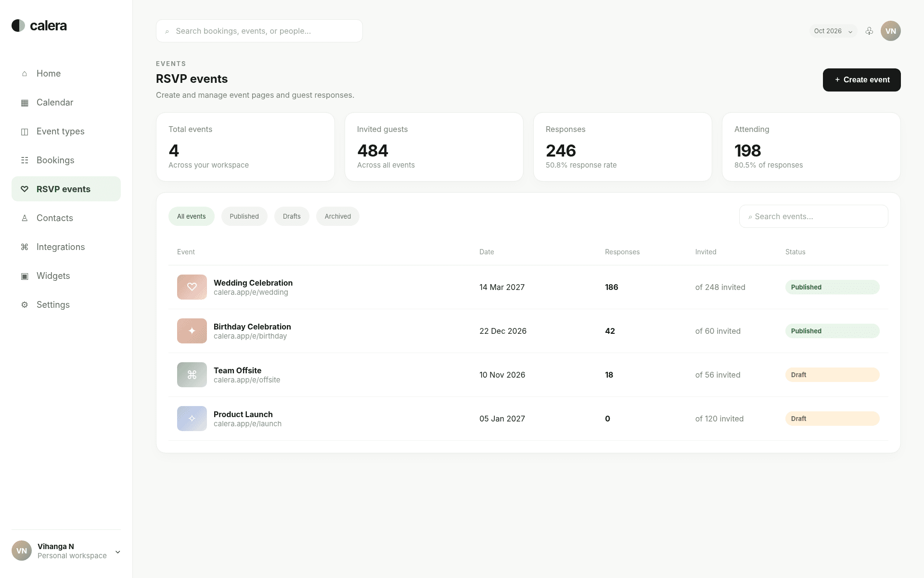
Task: Click Published status badge for Birthday Celebration
Action: (832, 331)
